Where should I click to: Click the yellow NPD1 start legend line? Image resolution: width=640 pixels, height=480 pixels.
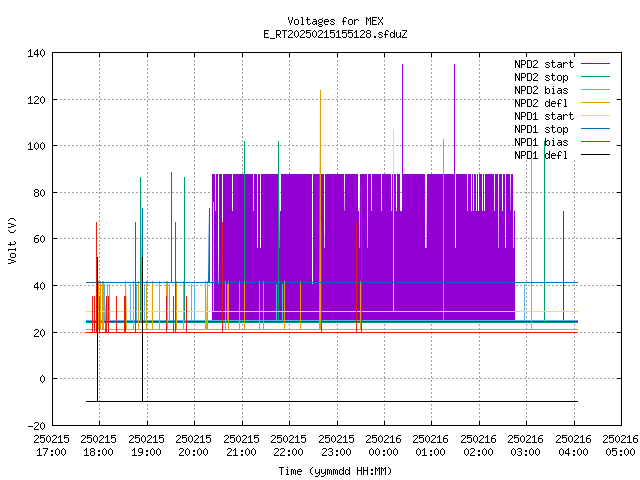pos(595,116)
